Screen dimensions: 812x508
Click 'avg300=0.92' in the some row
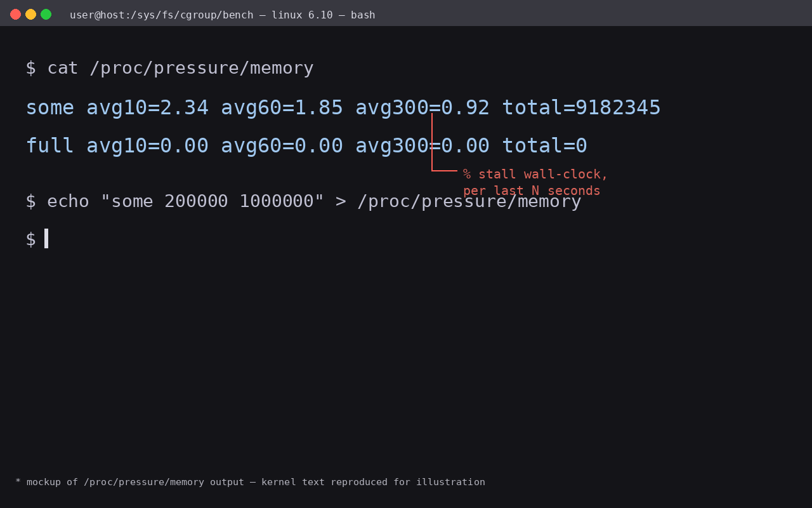[x=422, y=107]
